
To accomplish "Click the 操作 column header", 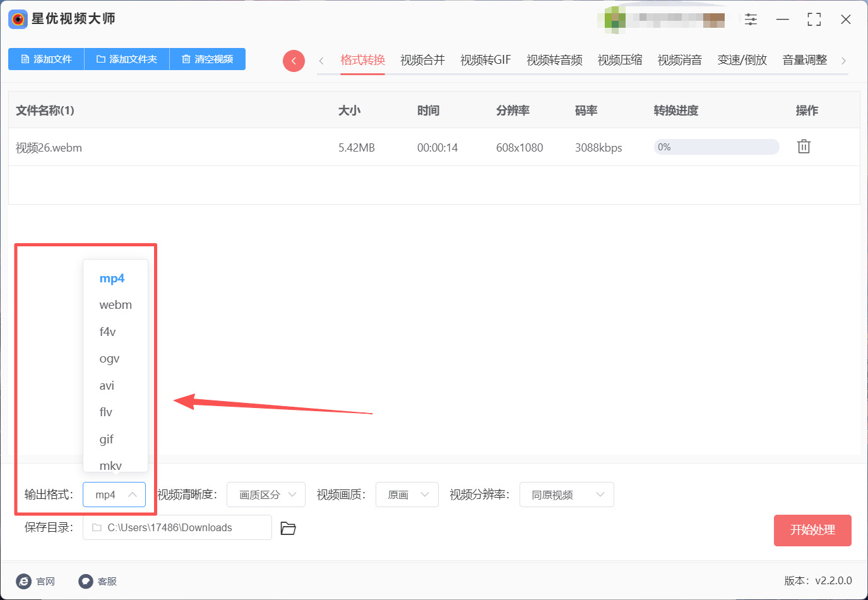I will pyautogui.click(x=807, y=111).
